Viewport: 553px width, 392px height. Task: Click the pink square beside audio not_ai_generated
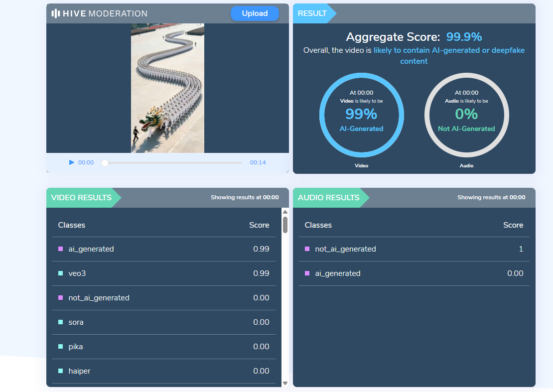[307, 249]
